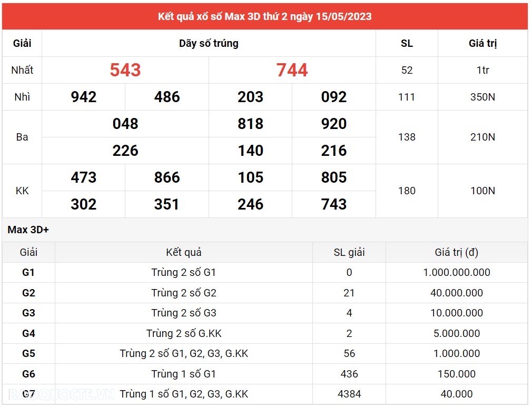This screenshot has height=407, width=532.
Task: Select the number 092 in the Nhì row
Action: tap(334, 97)
